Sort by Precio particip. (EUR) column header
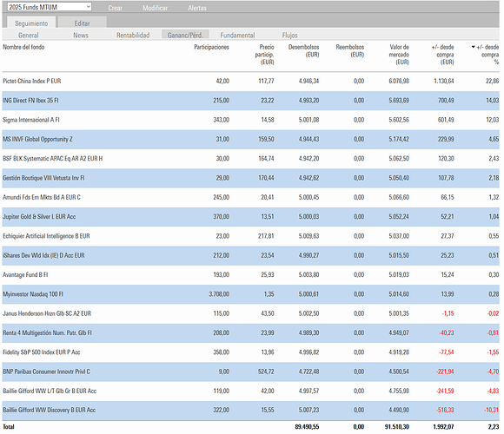504x434 pixels. coord(264,55)
